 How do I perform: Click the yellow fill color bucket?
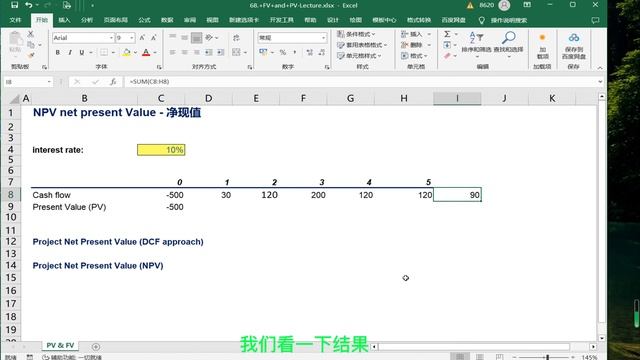tap(127, 52)
